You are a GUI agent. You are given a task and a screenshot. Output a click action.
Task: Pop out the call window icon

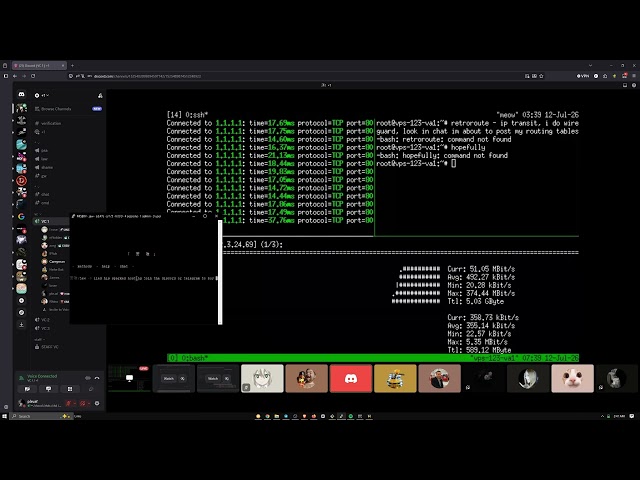pyautogui.click(x=625, y=85)
